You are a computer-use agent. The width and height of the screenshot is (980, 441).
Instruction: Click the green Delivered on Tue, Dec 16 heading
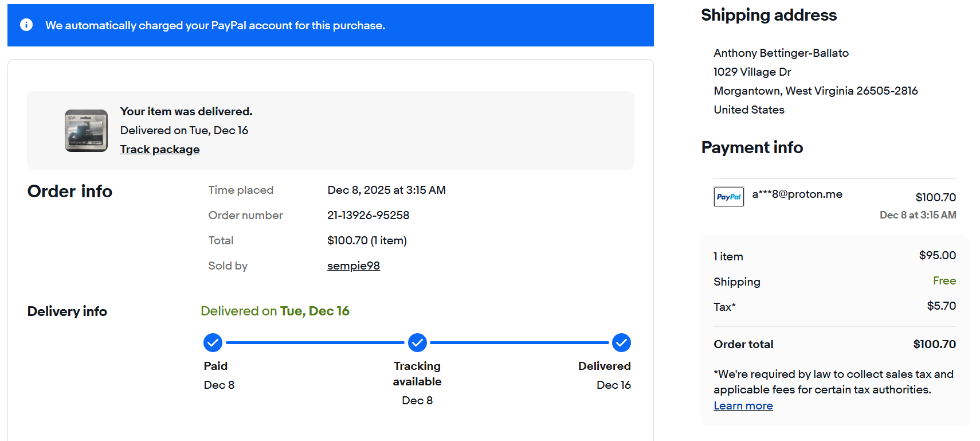(275, 311)
